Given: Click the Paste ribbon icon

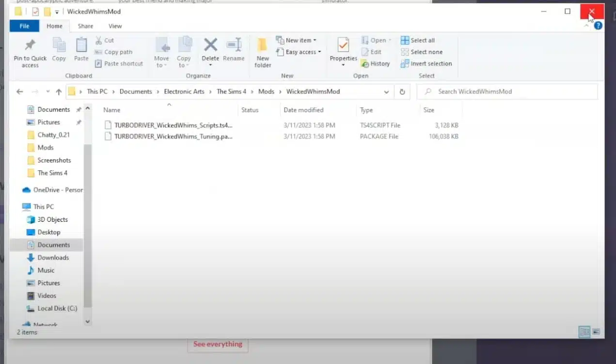Looking at the screenshot, I should (81, 45).
